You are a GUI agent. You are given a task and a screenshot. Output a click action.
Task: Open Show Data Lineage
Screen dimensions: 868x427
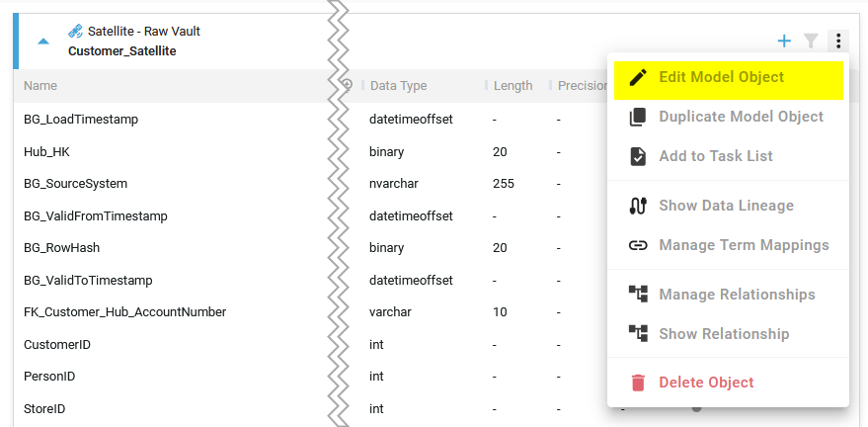click(x=726, y=206)
